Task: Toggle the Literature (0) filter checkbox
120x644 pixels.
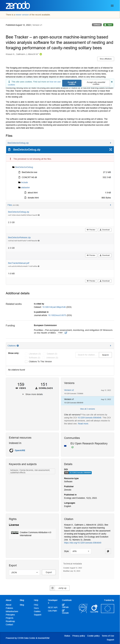Action: (x=26, y=354)
